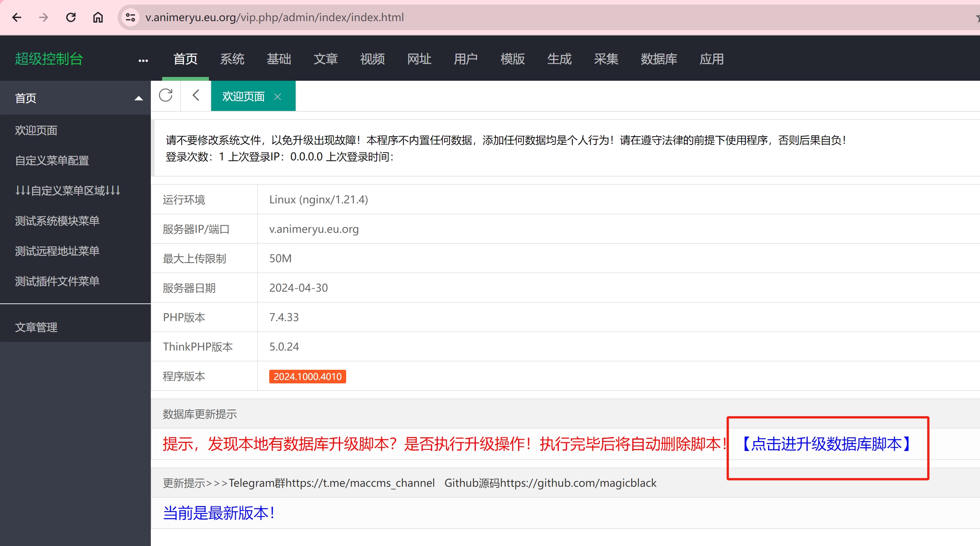Open the 系统 top menu
Image resolution: width=980 pixels, height=546 pixels.
pos(232,59)
